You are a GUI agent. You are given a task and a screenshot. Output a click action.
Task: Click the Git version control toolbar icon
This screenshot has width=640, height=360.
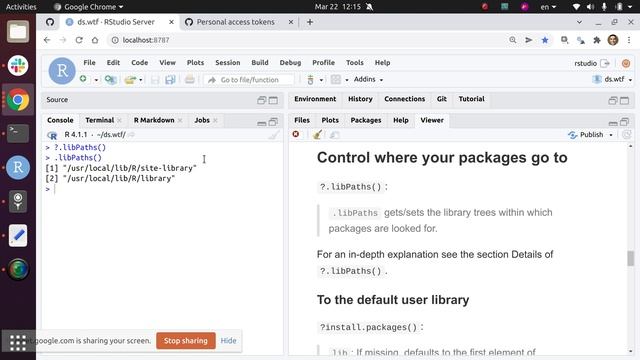[311, 80]
